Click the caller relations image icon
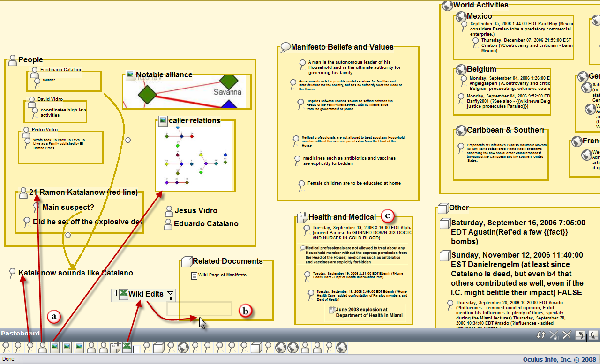This screenshot has width=600, height=364. click(163, 121)
